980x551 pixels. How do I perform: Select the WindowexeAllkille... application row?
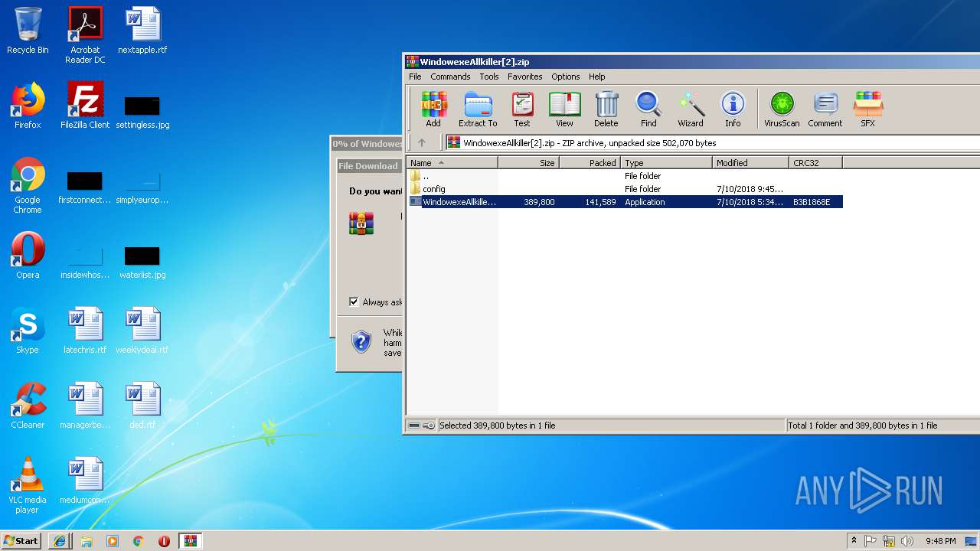[x=625, y=202]
